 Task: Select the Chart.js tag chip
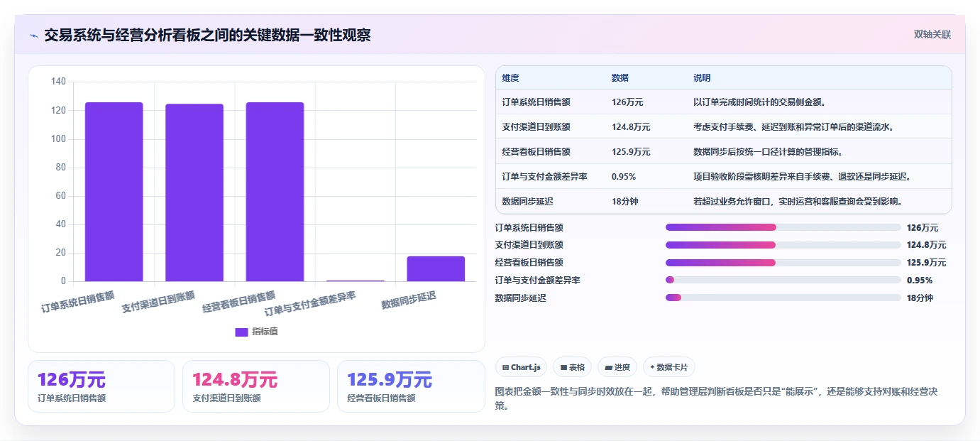521,367
